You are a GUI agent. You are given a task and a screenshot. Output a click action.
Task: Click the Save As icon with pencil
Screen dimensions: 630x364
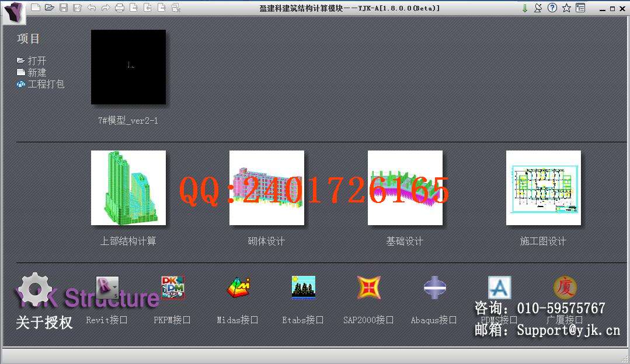78,7
